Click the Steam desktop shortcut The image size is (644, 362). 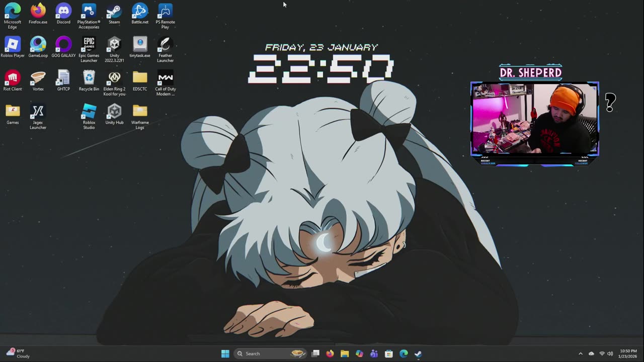click(x=114, y=14)
